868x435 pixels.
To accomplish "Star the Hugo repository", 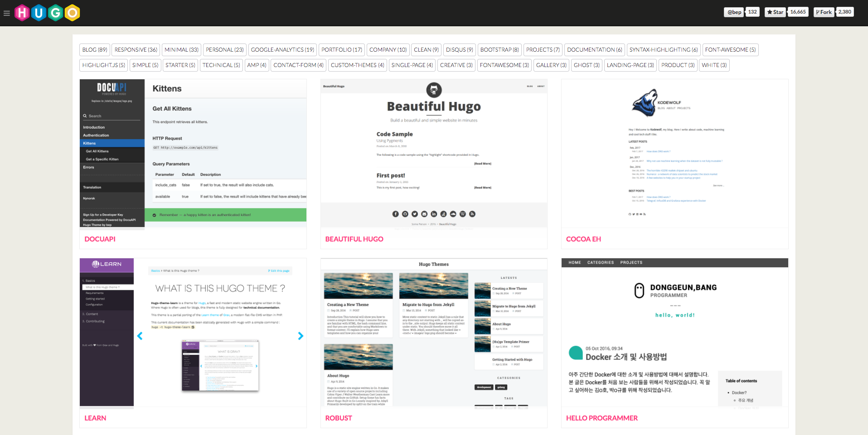I will tap(775, 12).
